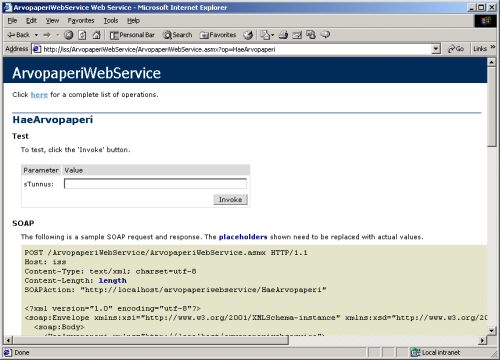Click the Stop loading icon
Image resolution: width=500 pixels, height=360 pixels.
(69, 35)
